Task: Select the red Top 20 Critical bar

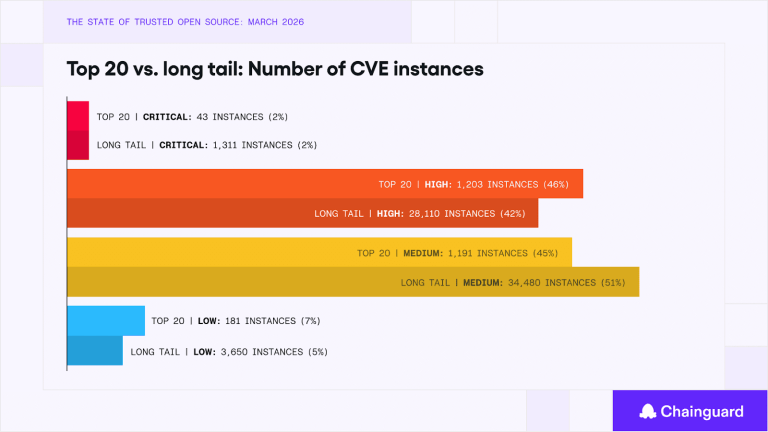Action: pos(78,116)
